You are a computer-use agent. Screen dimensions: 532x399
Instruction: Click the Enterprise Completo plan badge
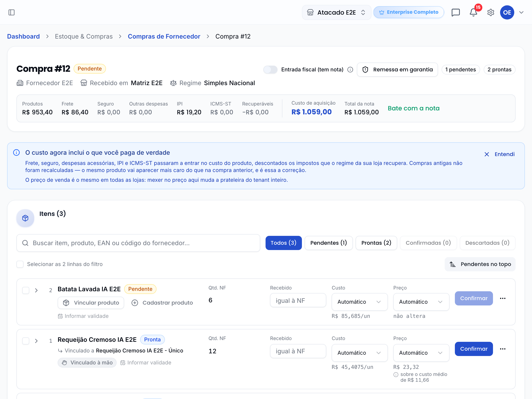(408, 12)
